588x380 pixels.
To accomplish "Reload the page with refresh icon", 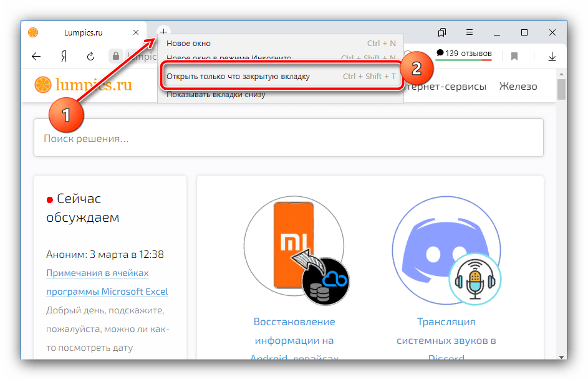I will 90,57.
